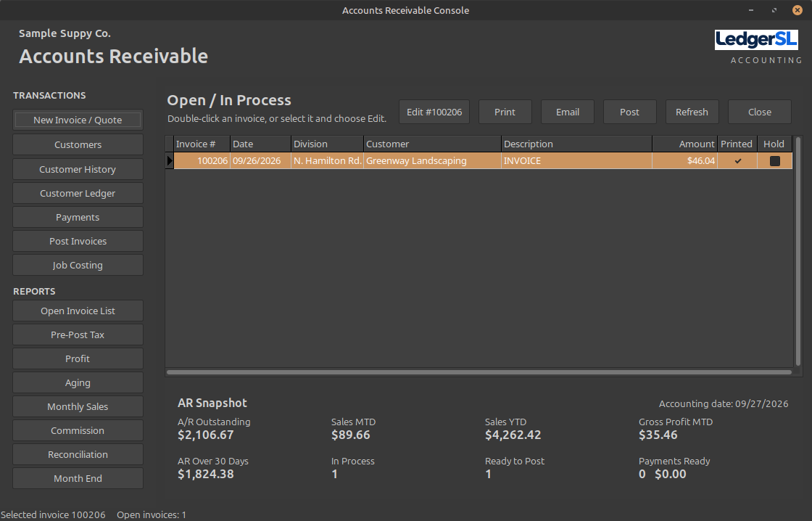This screenshot has width=812, height=521.
Task: Open the Reconciliation report
Action: point(78,455)
